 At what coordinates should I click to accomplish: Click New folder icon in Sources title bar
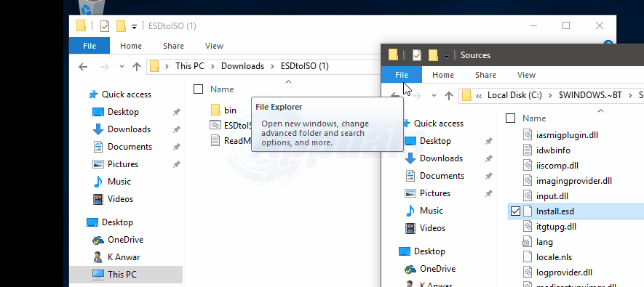433,55
